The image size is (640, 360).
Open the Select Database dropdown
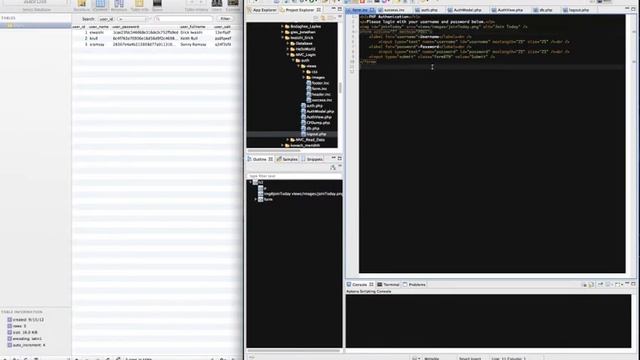point(36,3)
